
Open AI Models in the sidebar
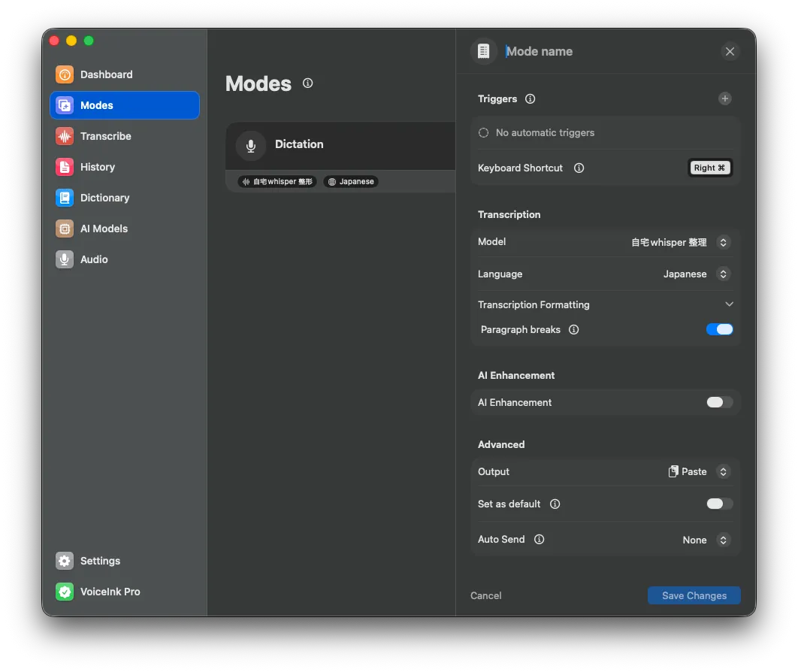click(x=125, y=229)
